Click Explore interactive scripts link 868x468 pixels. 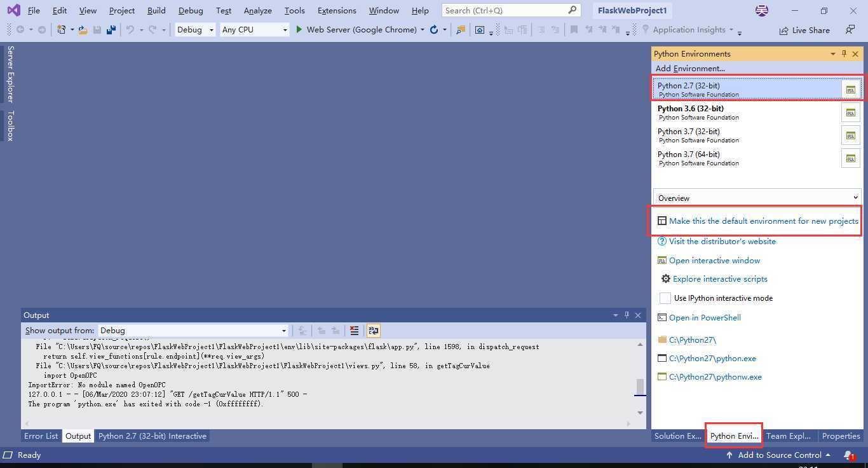[720, 279]
